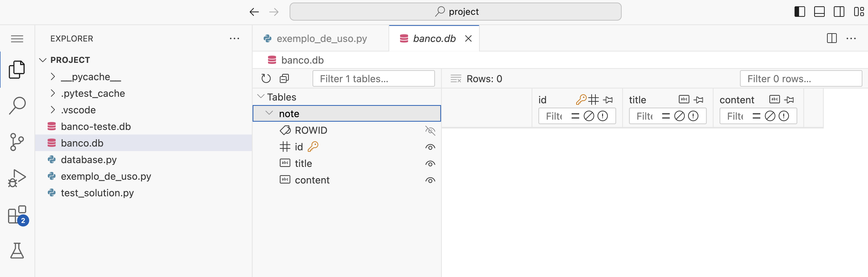Open the Search view in activity bar
Screen dimensions: 868x277
pos(17,106)
